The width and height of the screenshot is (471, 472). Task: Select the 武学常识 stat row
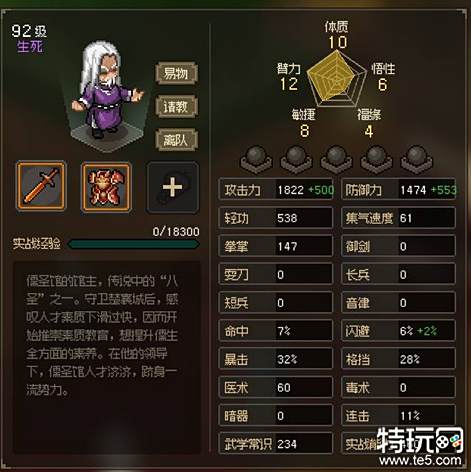coord(276,444)
